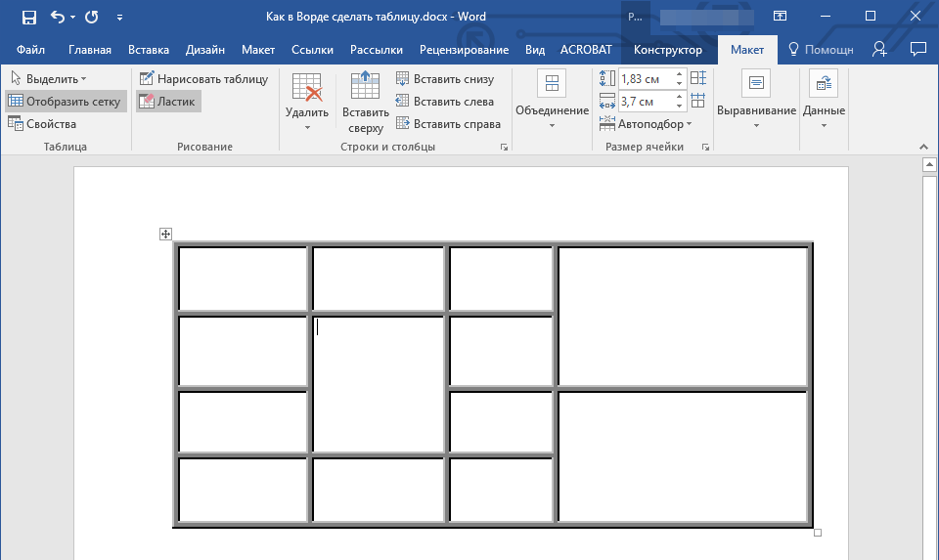Screen dimensions: 939x560
Task: Open the Вставка tab
Action: [149, 50]
